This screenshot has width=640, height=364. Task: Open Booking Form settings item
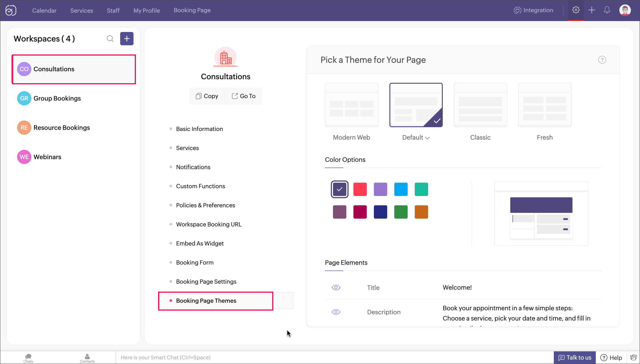point(195,263)
